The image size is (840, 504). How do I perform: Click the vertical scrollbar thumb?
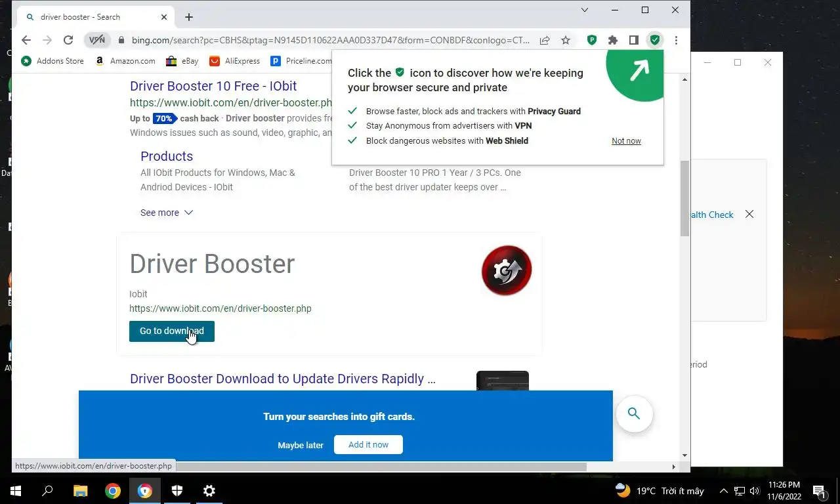click(684, 198)
